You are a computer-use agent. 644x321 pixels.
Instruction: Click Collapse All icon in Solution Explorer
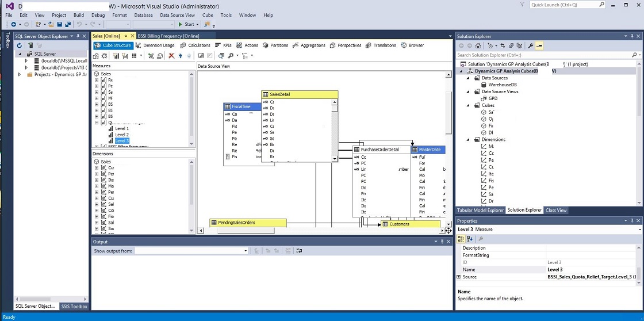(x=512, y=45)
